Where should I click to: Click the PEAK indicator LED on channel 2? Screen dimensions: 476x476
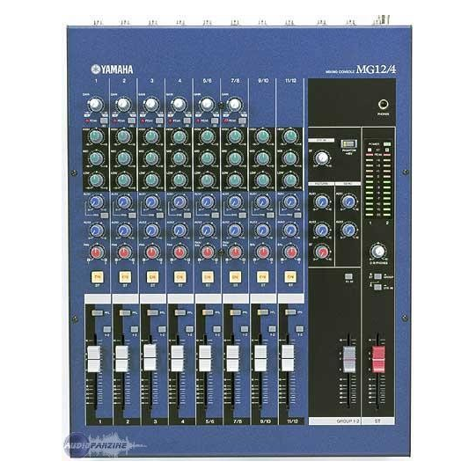[x=114, y=121]
